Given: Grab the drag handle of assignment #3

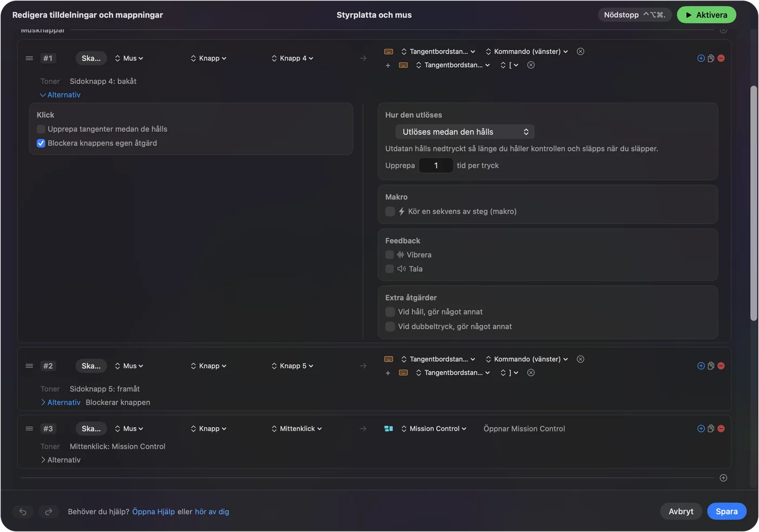Looking at the screenshot, I should (x=29, y=428).
